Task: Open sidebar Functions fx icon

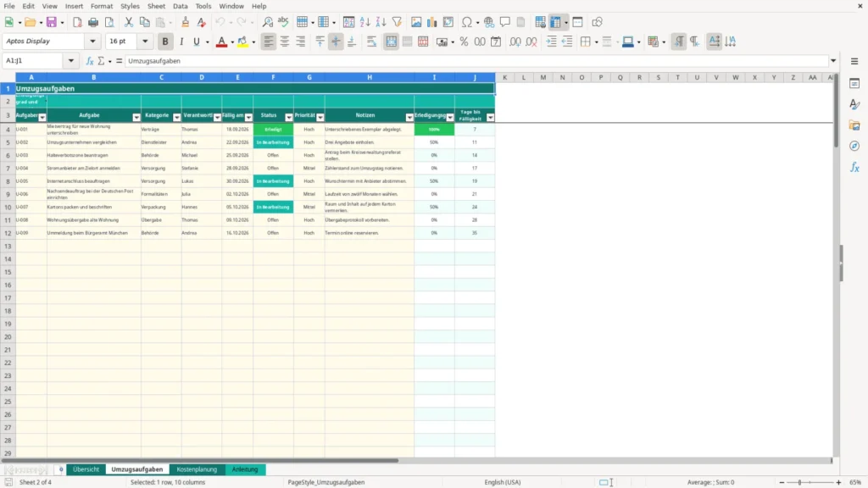Action: tap(854, 167)
